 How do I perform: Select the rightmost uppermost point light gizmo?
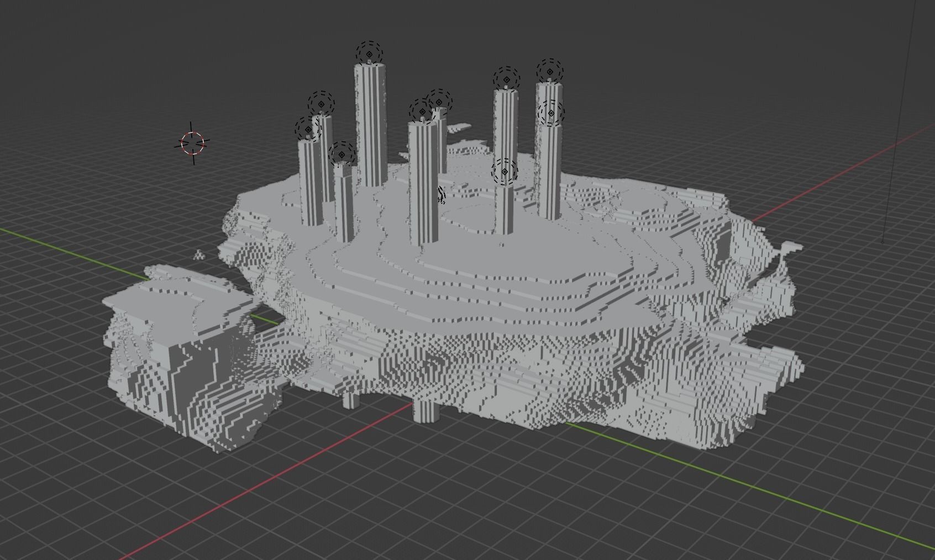coord(550,72)
